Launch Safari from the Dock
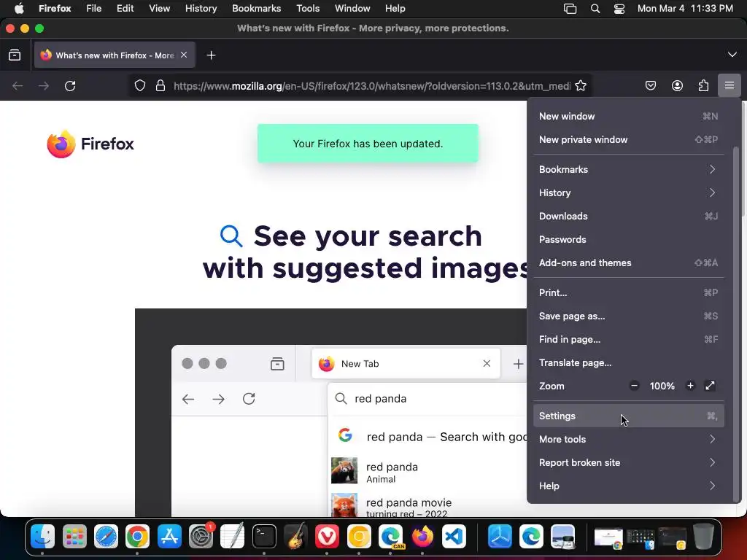 pos(106,537)
